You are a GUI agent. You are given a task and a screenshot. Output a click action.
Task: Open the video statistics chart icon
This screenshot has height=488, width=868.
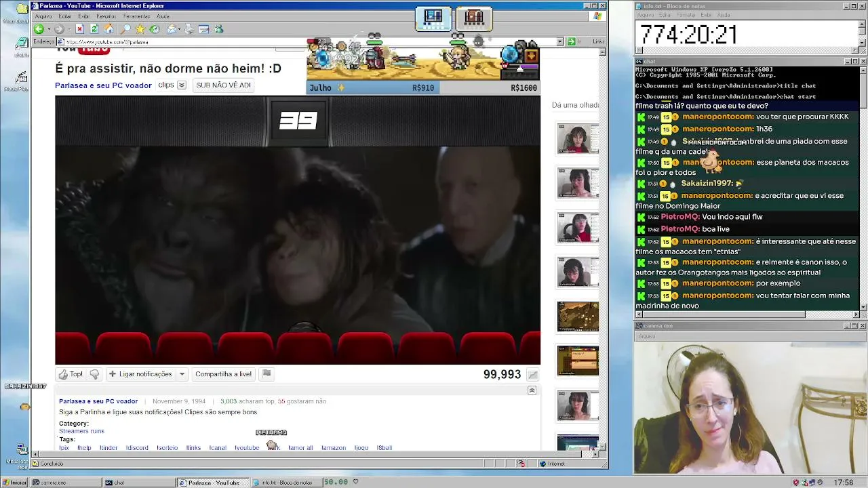coord(533,375)
